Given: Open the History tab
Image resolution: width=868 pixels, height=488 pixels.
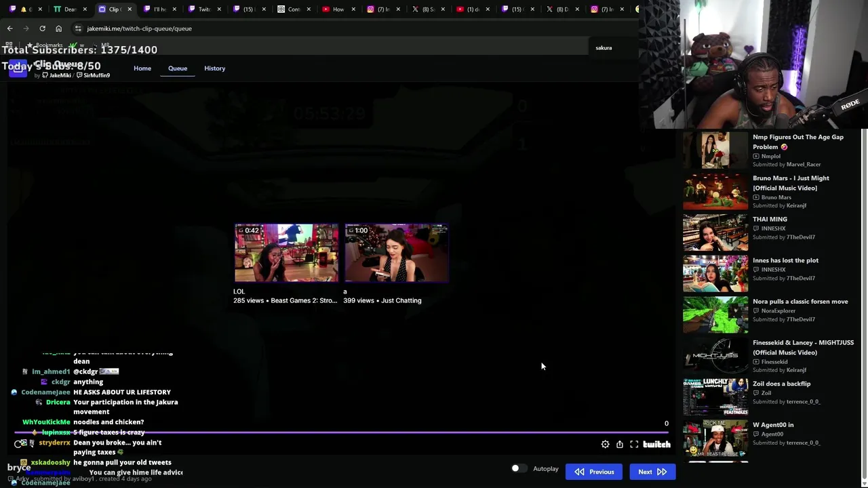Looking at the screenshot, I should coord(214,68).
